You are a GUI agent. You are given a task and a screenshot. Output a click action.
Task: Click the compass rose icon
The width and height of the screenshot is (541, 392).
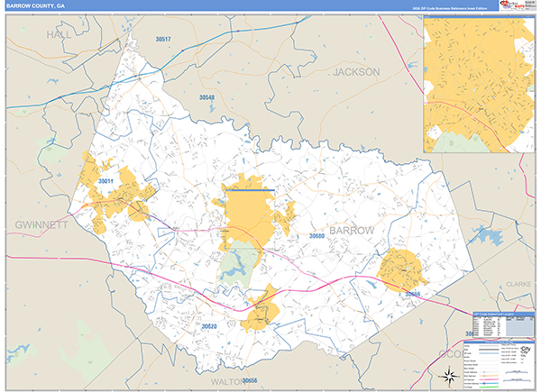coord(450,377)
